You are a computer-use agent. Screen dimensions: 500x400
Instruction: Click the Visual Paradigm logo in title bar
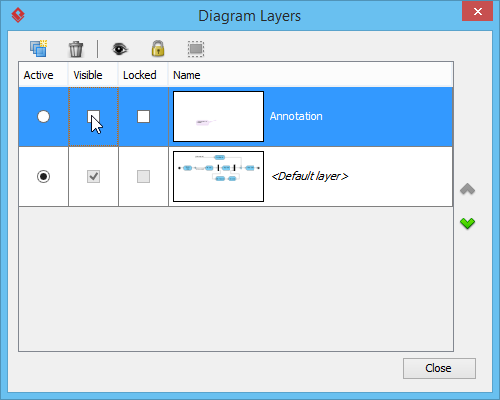[x=18, y=15]
